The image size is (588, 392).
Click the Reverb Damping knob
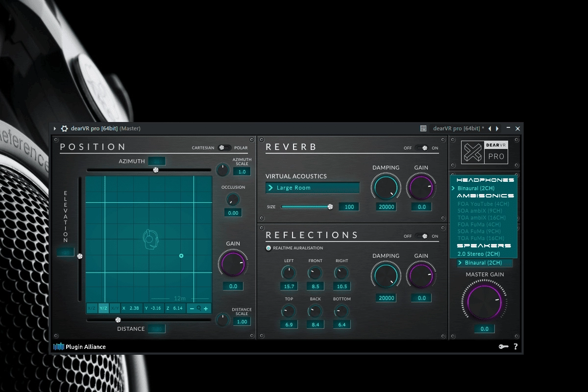pyautogui.click(x=386, y=188)
